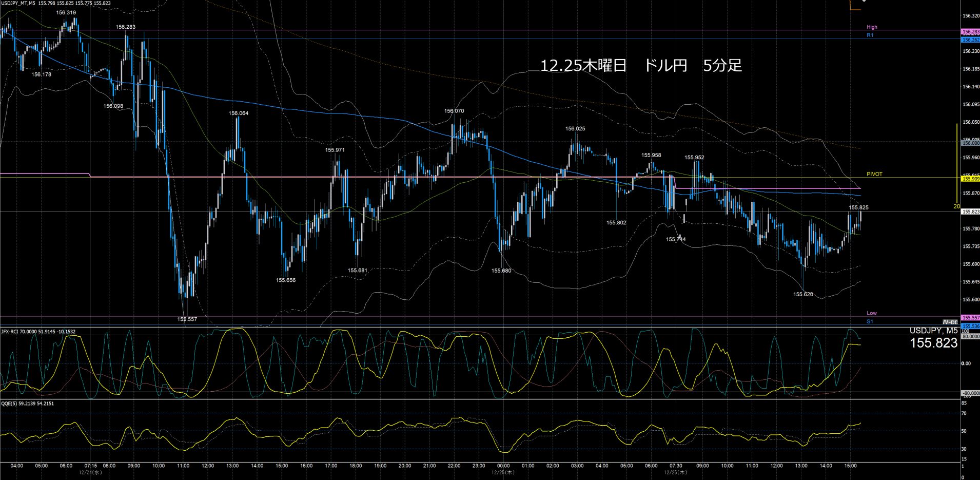The width and height of the screenshot is (980, 480).
Task: Click the 155.620 swing low price label
Action: coord(803,294)
